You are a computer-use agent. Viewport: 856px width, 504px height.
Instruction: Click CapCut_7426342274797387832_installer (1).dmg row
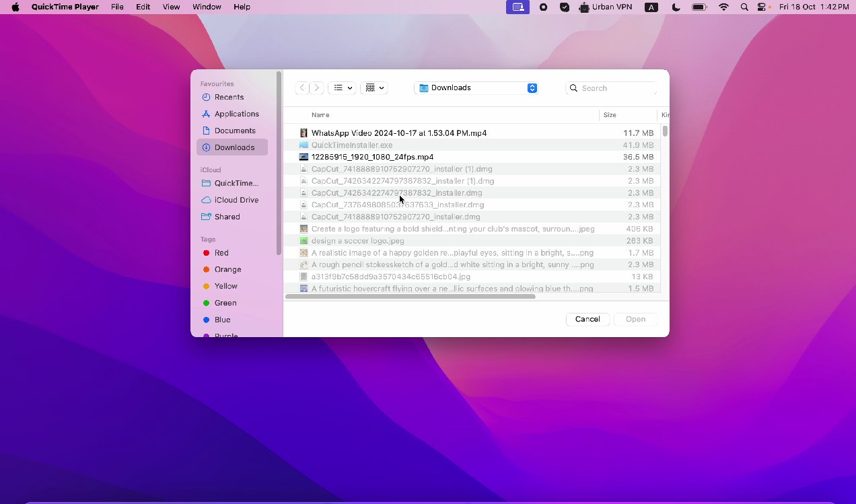(472, 181)
